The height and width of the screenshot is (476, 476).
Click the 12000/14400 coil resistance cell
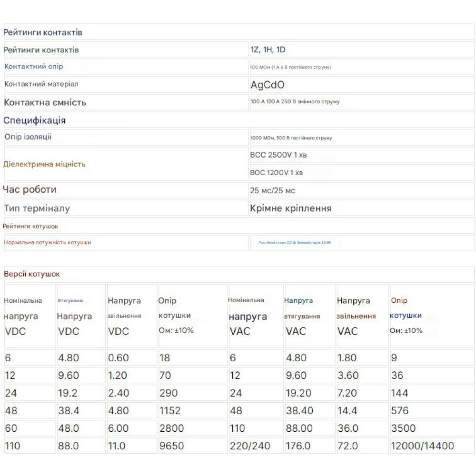(x=422, y=446)
